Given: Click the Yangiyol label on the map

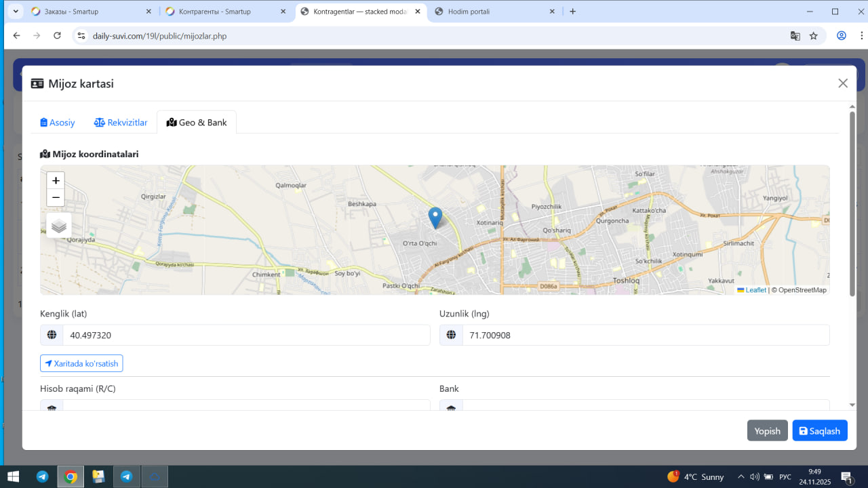Looking at the screenshot, I should click(x=776, y=198).
